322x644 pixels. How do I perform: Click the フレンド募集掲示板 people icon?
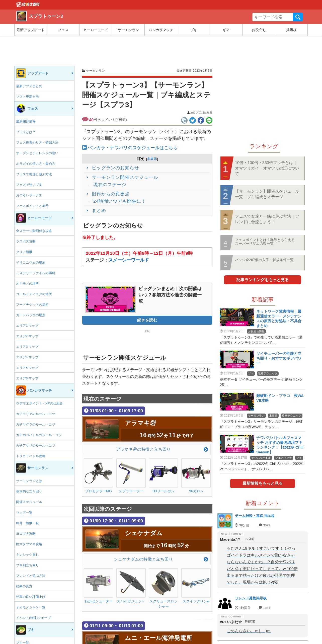pyautogui.click(x=225, y=603)
